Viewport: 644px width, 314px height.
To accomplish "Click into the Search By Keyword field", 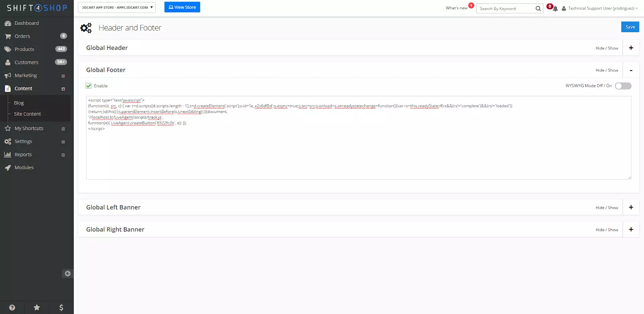I will 506,8.
